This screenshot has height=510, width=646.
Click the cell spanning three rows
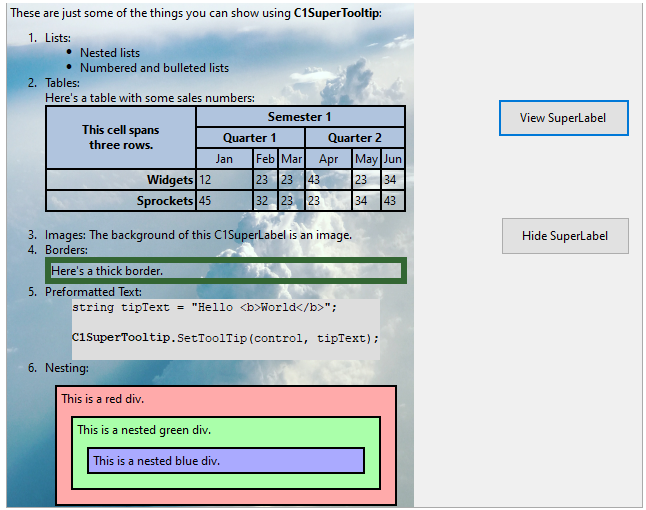coord(121,138)
